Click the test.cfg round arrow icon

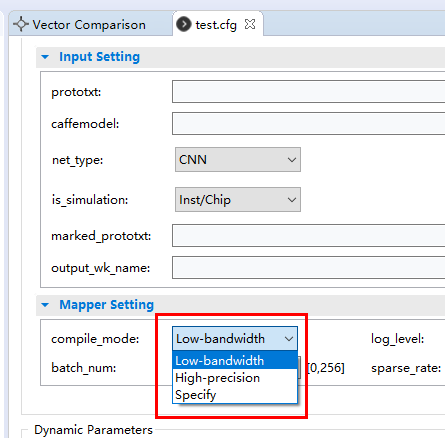(184, 24)
